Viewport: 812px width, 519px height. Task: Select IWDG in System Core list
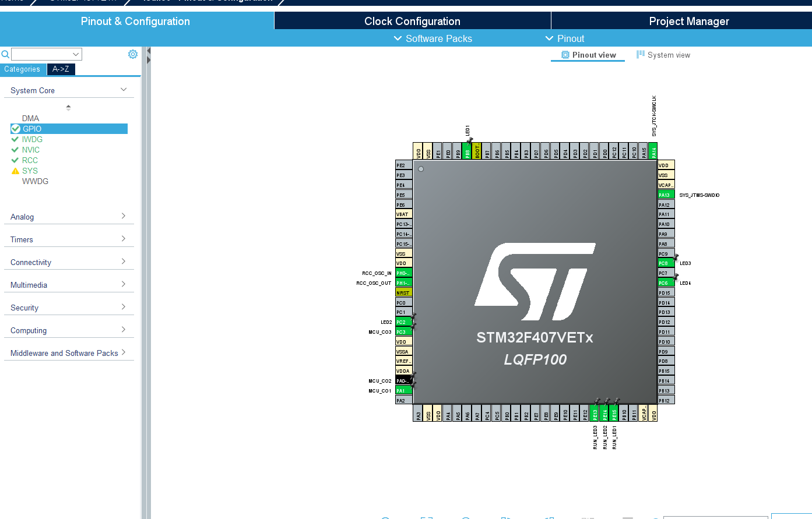pos(32,139)
